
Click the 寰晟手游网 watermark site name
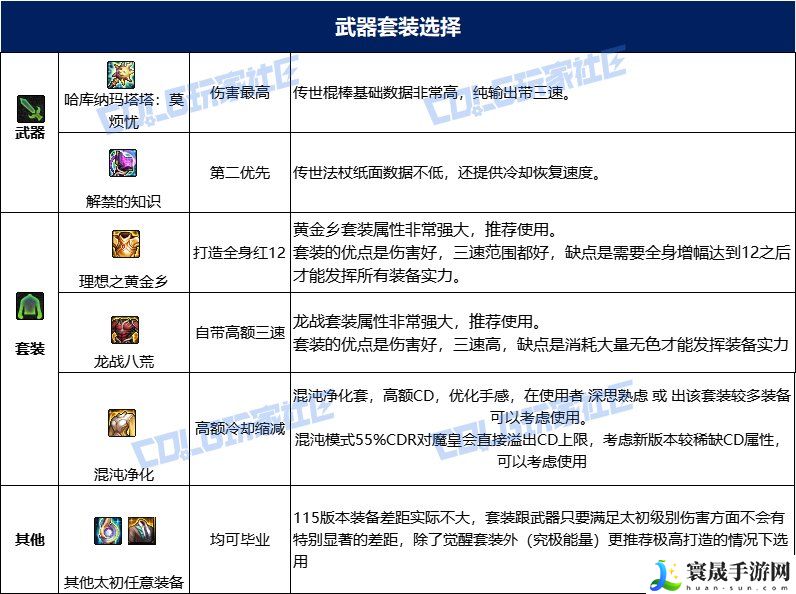(x=738, y=571)
